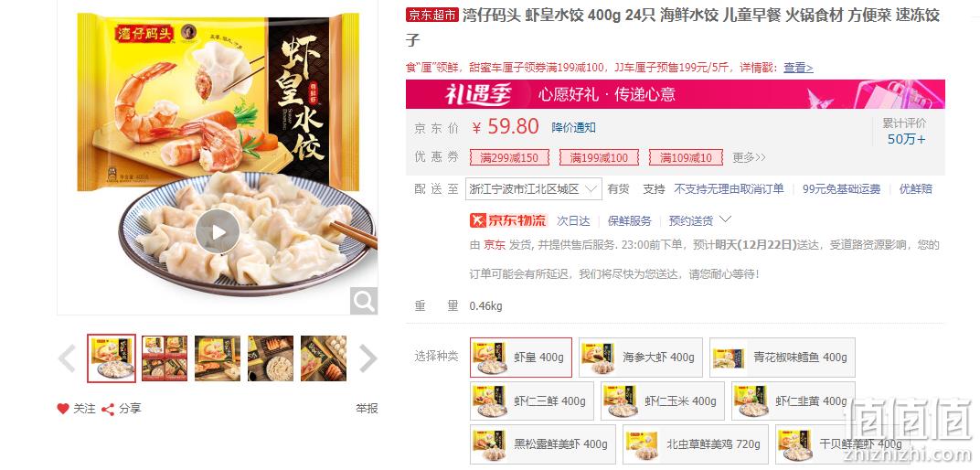Open the 礼遇季 promotional banner
The width and height of the screenshot is (980, 470).
point(675,94)
